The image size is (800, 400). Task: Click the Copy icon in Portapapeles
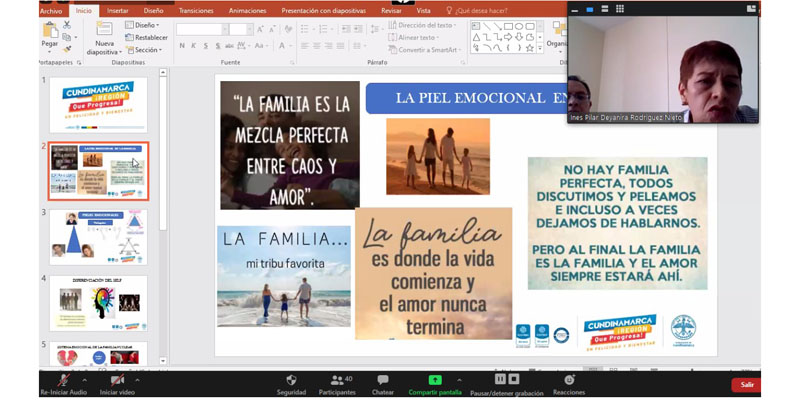(66, 37)
